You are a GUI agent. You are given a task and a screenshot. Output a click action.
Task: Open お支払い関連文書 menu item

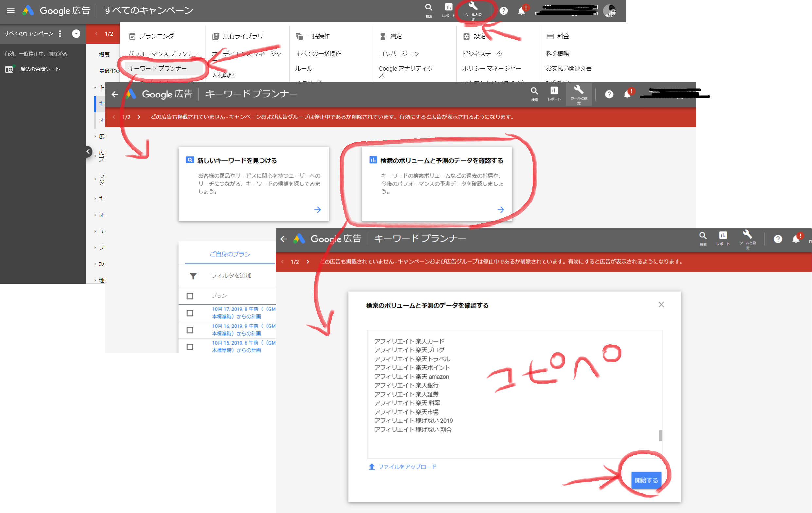pyautogui.click(x=569, y=68)
